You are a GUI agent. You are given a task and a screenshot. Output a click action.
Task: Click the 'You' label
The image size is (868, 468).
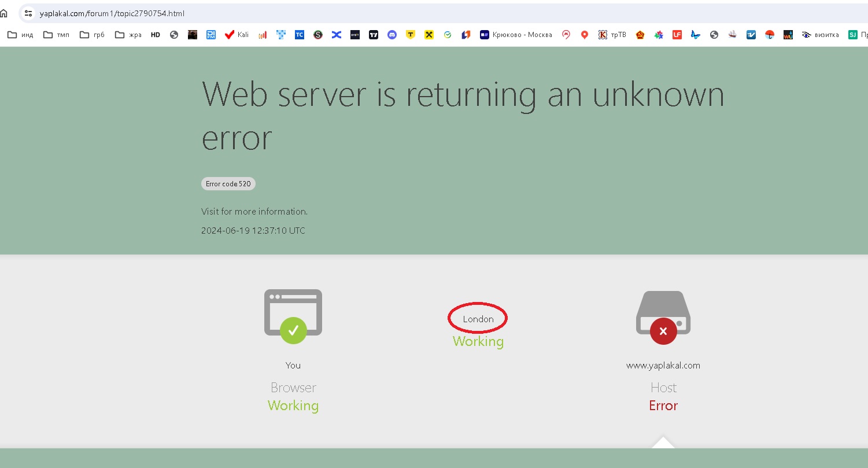coord(293,365)
